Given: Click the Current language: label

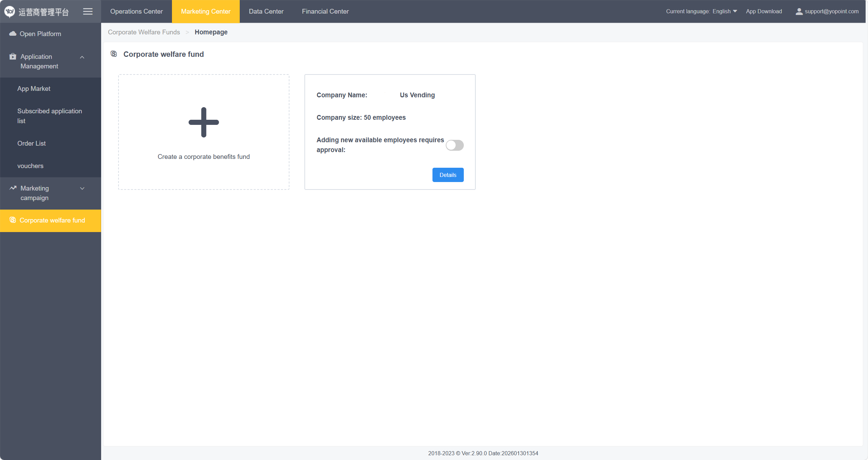Looking at the screenshot, I should [x=688, y=12].
